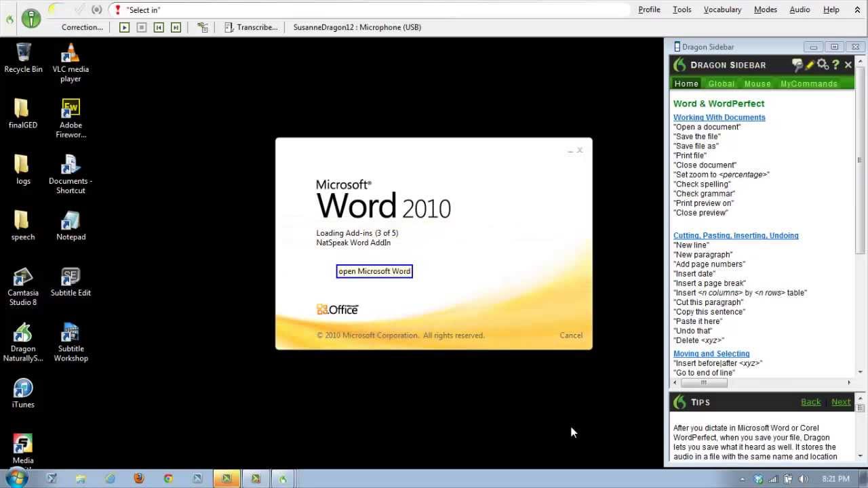Click the skip-back playback button on DragonBar
868x488 pixels.
click(159, 27)
